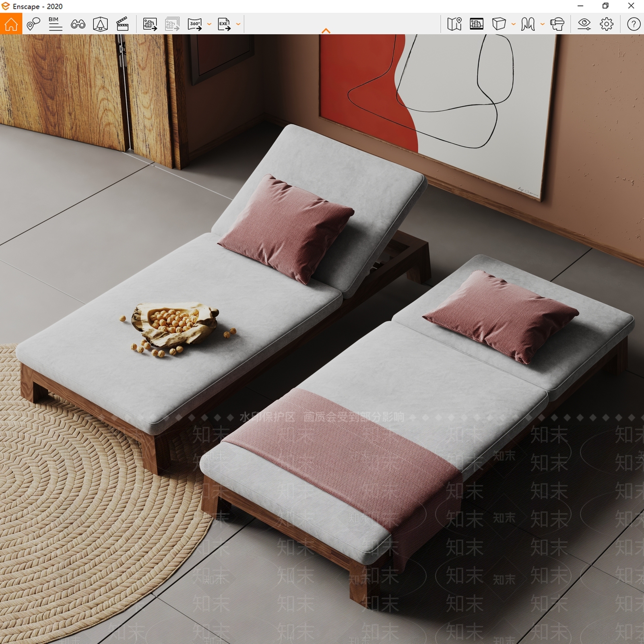Select projection mode cube icon
Viewport: 644px width, 644px height.
499,24
